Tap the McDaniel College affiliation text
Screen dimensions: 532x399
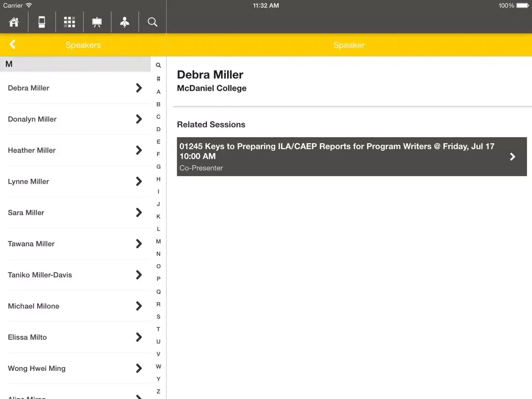coord(212,88)
